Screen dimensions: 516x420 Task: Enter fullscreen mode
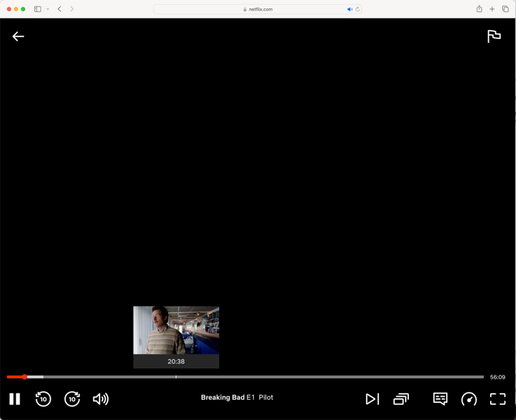point(498,399)
